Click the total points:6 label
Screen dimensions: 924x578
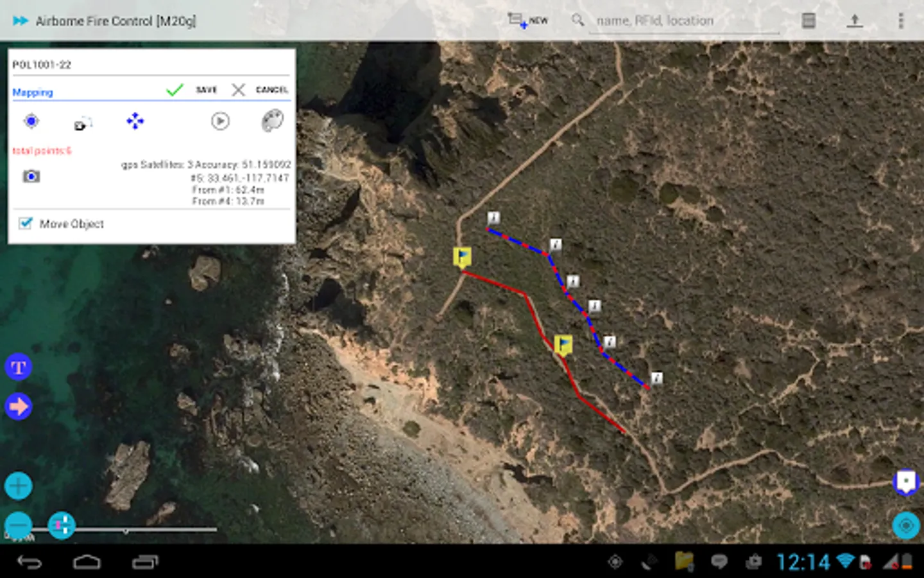click(x=42, y=151)
